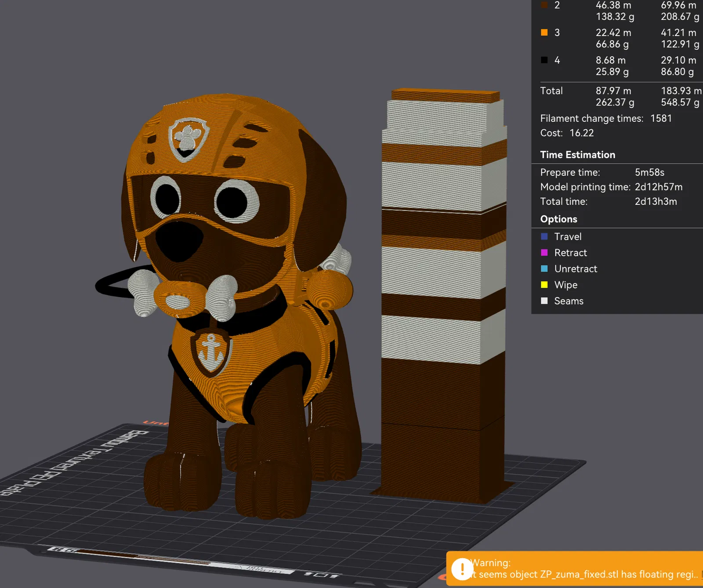Click the Cost label
The width and height of the screenshot is (703, 588).
[x=551, y=133]
